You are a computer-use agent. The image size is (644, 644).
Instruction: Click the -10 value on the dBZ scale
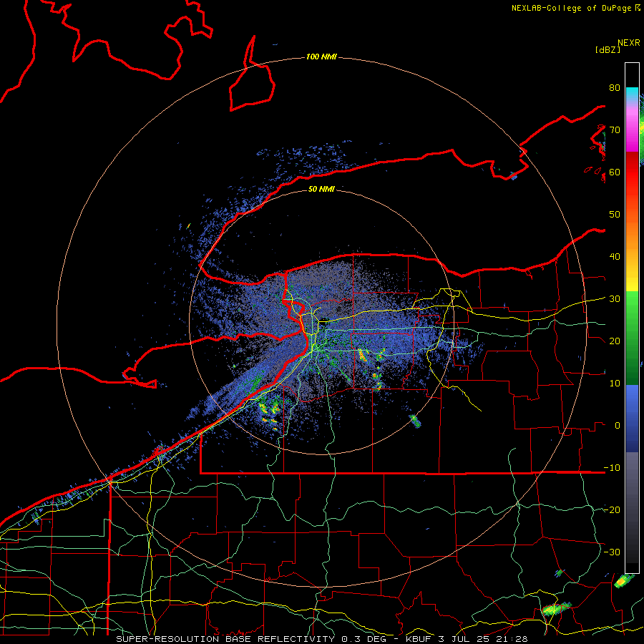[x=612, y=468]
